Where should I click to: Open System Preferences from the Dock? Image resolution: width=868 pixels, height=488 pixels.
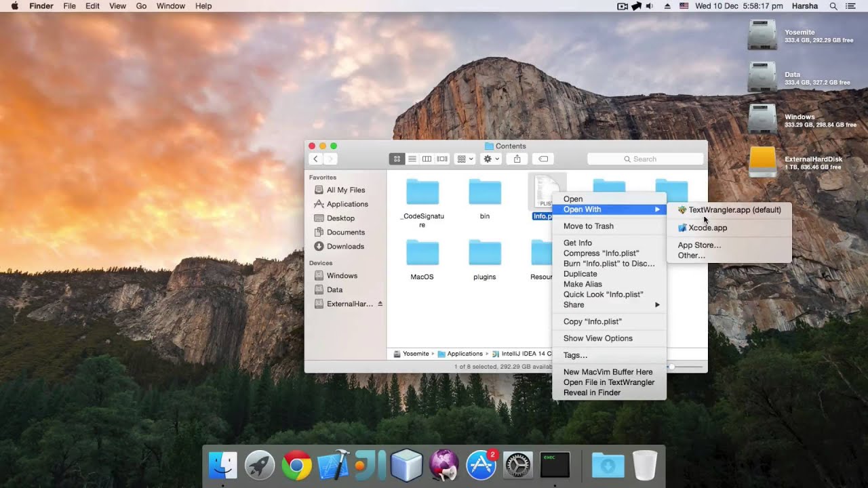519,466
